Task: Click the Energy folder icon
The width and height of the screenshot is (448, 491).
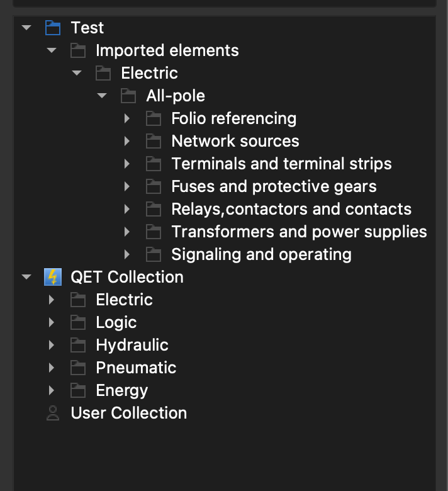Action: [x=78, y=390]
